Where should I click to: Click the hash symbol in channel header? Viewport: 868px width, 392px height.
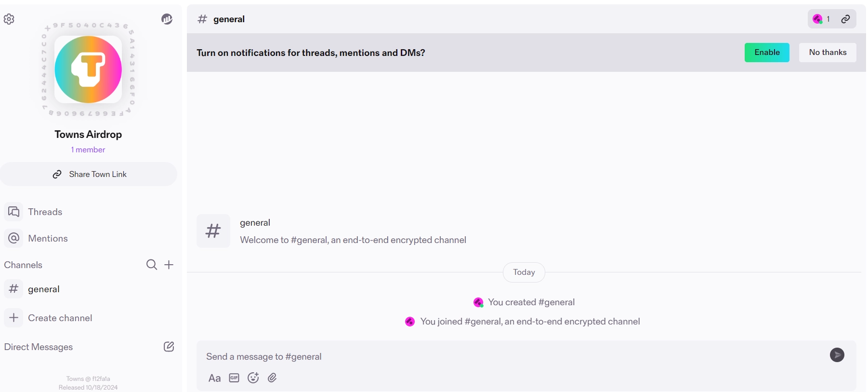pyautogui.click(x=202, y=19)
